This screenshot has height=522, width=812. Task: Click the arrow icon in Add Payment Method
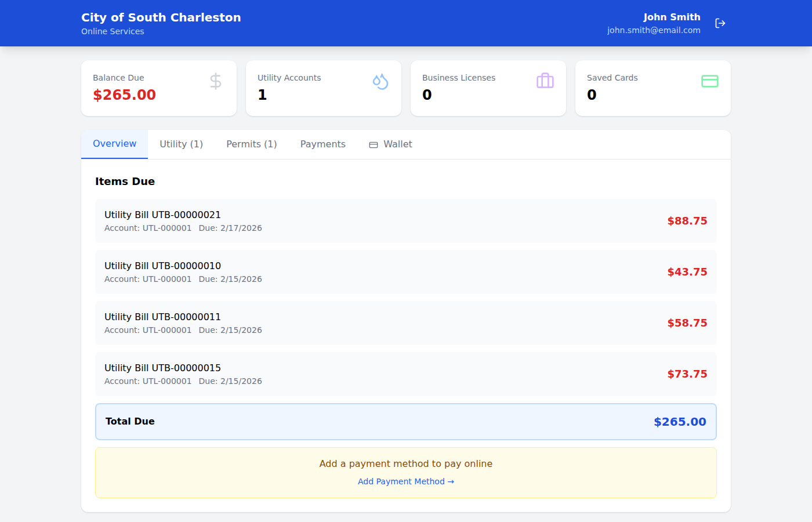[449, 481]
